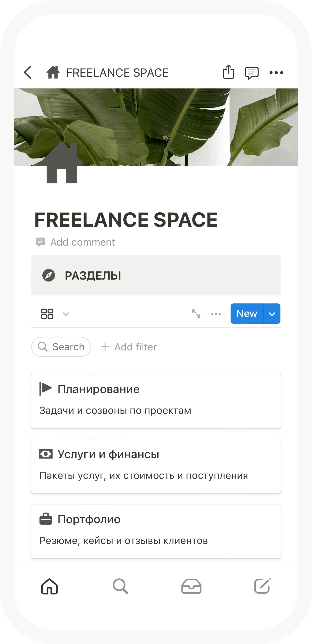Switch to the Home tab in bottom bar
This screenshot has width=312, height=644.
tap(49, 586)
